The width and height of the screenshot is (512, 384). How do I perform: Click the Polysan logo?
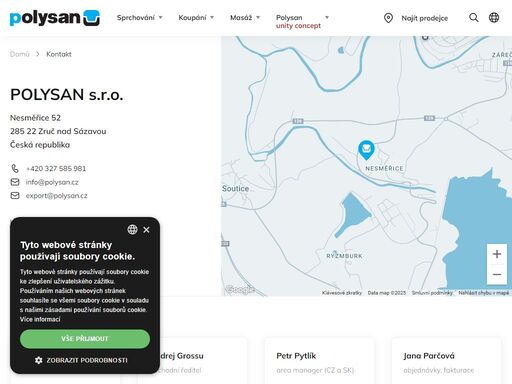[x=55, y=18]
